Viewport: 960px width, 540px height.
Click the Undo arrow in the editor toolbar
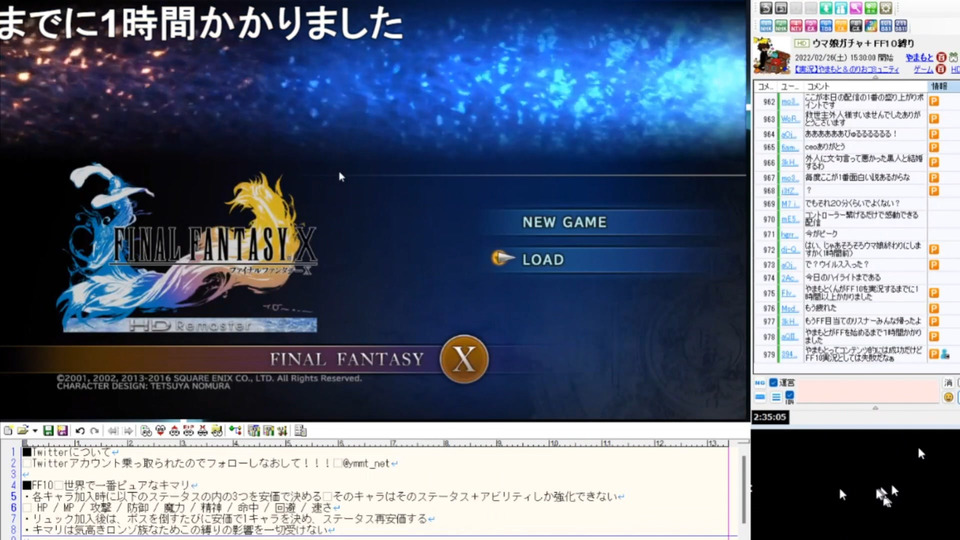(80, 431)
